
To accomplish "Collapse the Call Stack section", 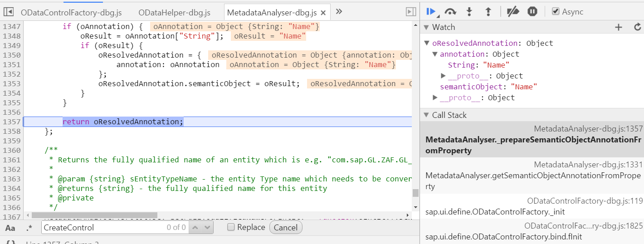I will click(426, 115).
